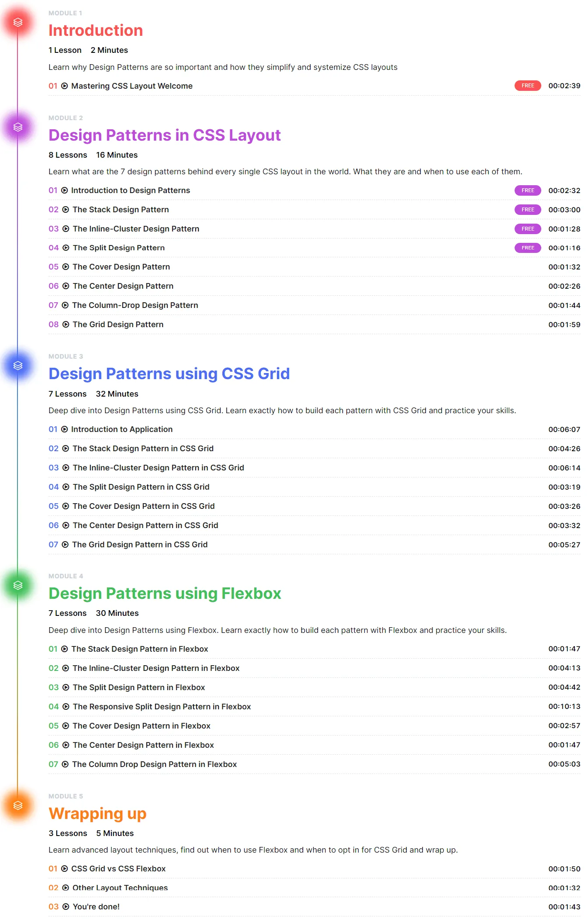Open lesson The Cover Design Pattern
The height and width of the screenshot is (919, 588).
click(121, 267)
